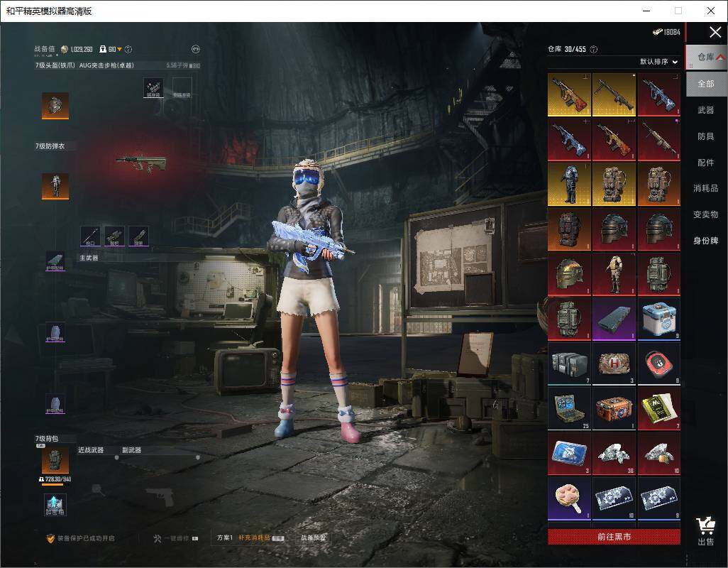This screenshot has width=728, height=568.
Task: Click the backpack weight capacity bar
Action: (x=55, y=484)
